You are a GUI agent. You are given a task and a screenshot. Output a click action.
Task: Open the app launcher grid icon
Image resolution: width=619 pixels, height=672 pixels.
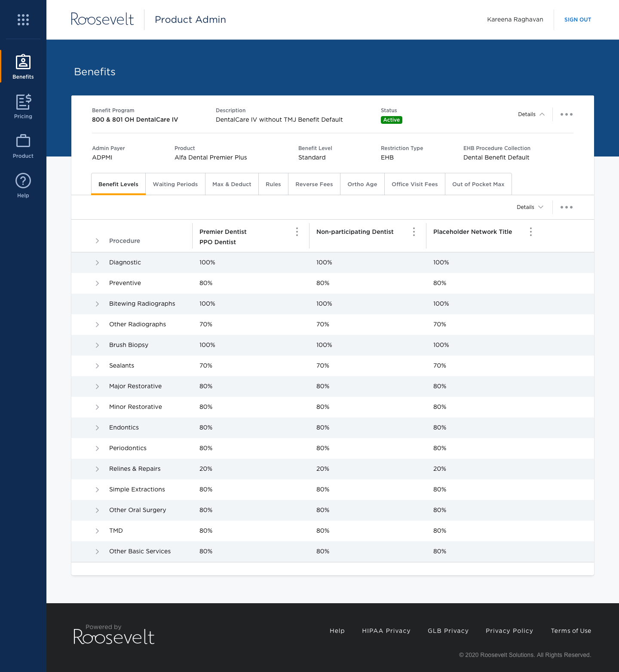pyautogui.click(x=23, y=20)
